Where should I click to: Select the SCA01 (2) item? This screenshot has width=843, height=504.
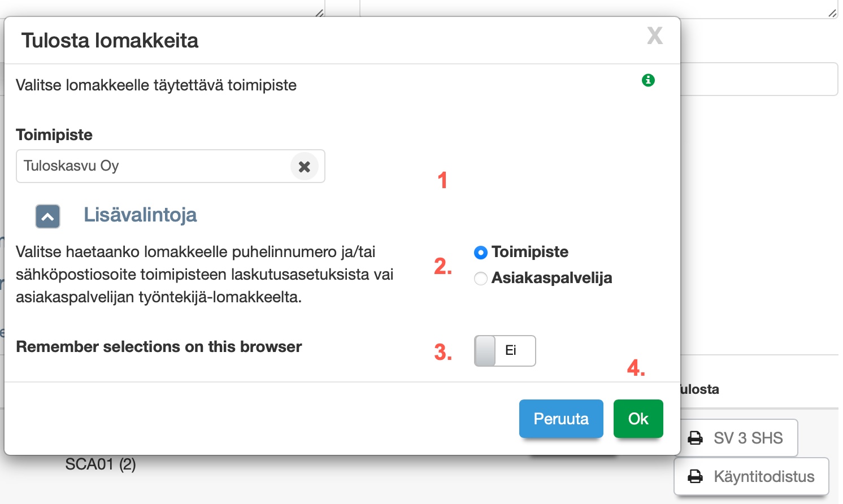tap(101, 464)
